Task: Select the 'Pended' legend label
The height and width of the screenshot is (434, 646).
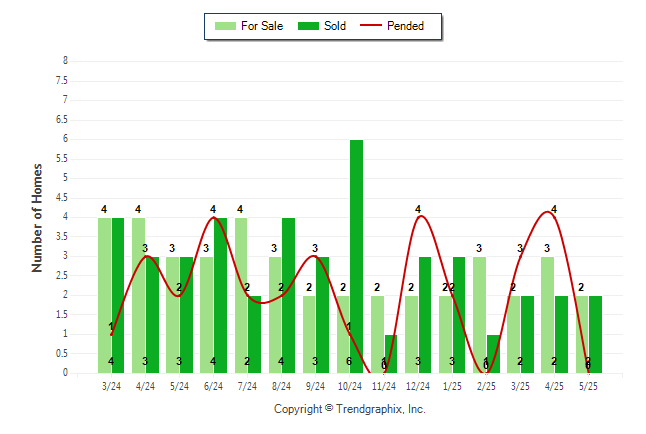Action: click(405, 26)
